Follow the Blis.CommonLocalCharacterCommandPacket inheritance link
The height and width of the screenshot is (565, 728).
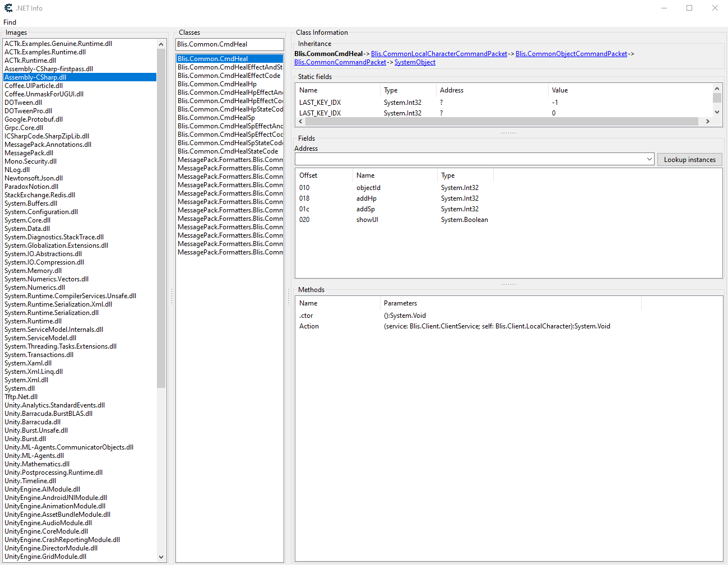point(439,54)
